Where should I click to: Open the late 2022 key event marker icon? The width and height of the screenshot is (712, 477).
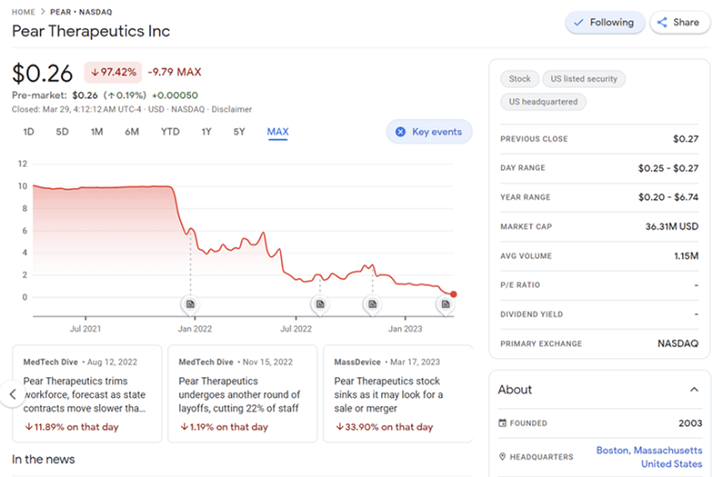pyautogui.click(x=372, y=304)
